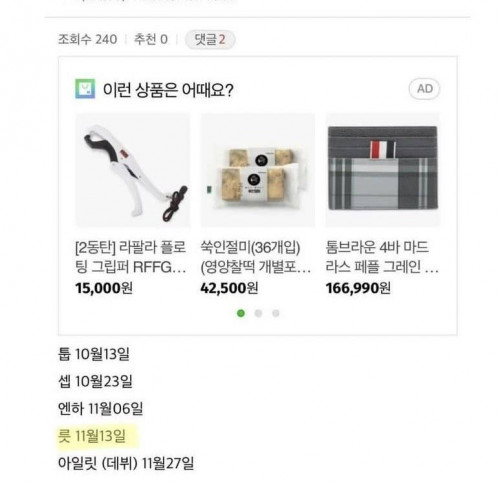Select the third carousel dot
The width and height of the screenshot is (500, 483).
click(x=276, y=313)
